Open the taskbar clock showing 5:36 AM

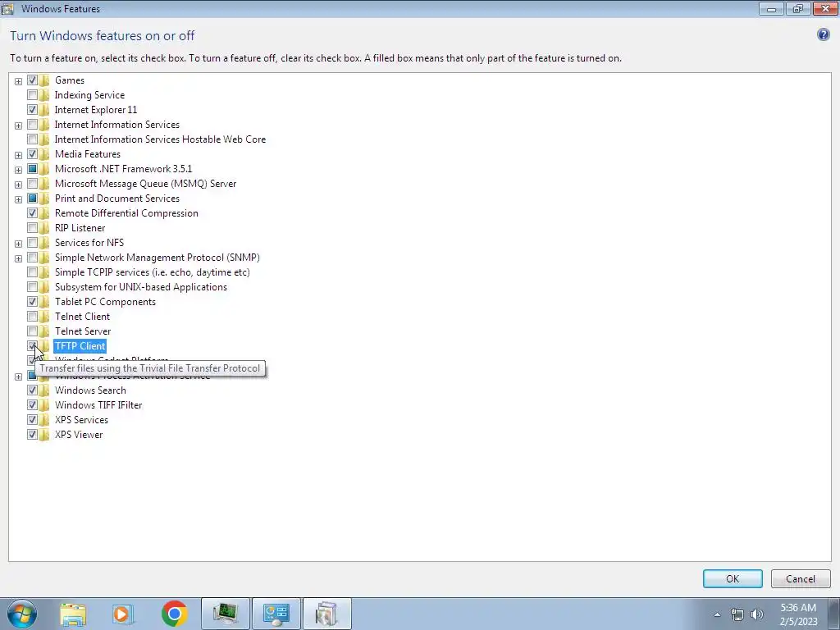pos(798,614)
